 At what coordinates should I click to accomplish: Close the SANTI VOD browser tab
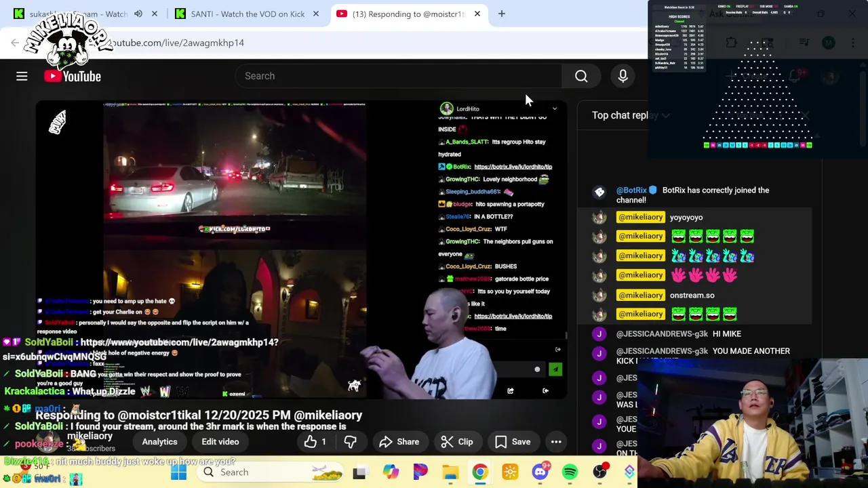click(316, 14)
